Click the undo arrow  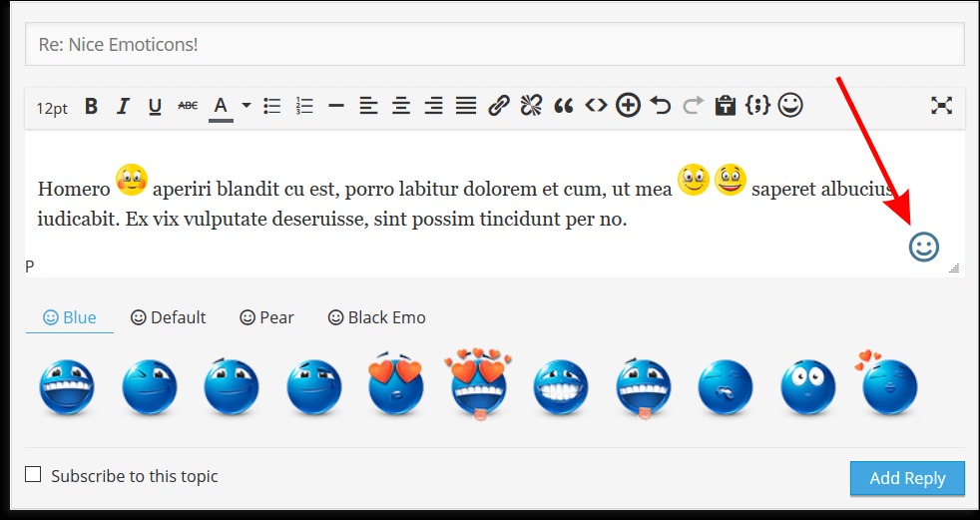660,106
